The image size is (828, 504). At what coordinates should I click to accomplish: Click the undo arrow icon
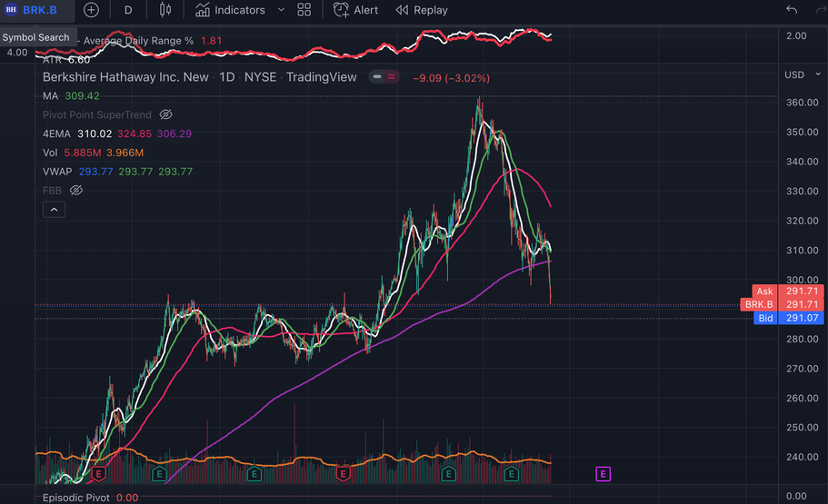click(x=792, y=9)
